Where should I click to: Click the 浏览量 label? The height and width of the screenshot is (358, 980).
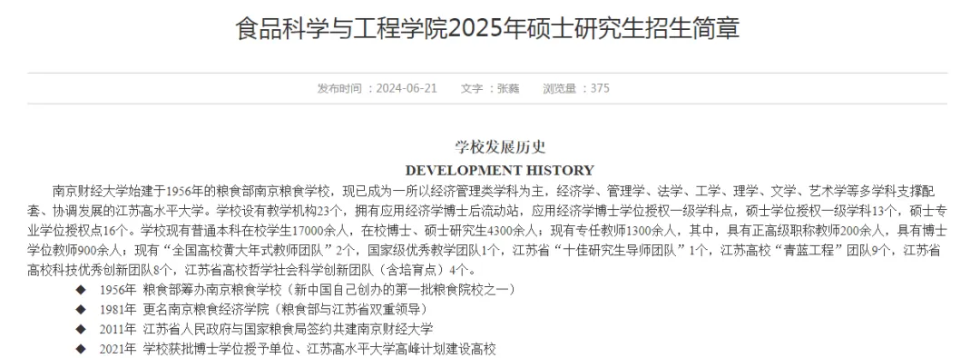(559, 88)
